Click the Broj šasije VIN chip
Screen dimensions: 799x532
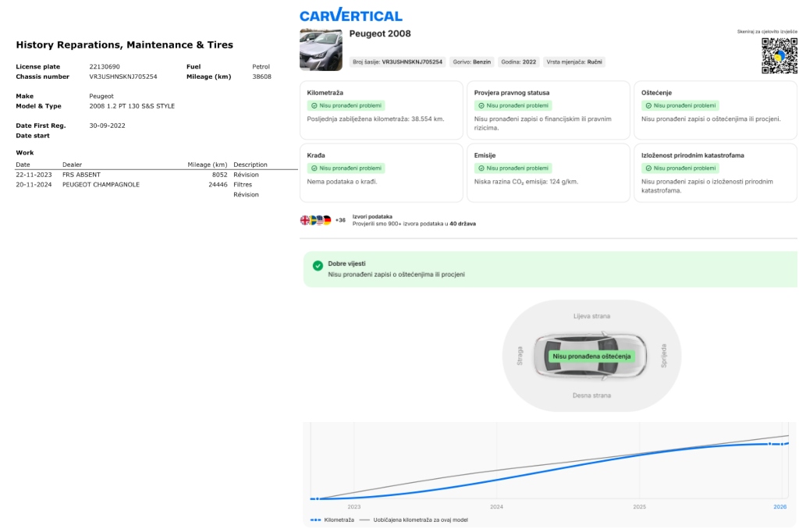click(397, 62)
